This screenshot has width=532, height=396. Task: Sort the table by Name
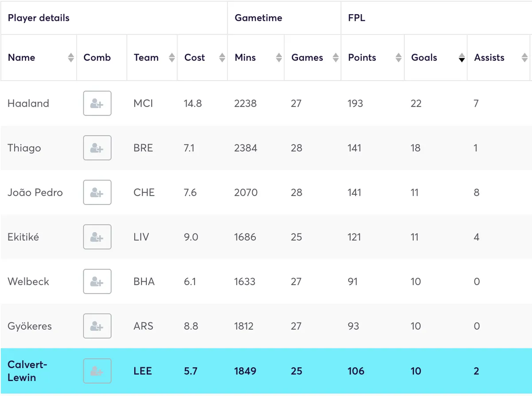pos(71,57)
